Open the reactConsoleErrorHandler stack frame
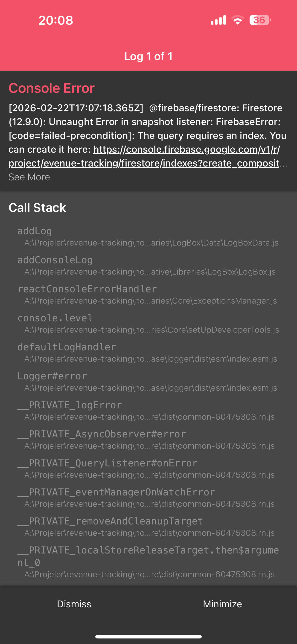 148,294
